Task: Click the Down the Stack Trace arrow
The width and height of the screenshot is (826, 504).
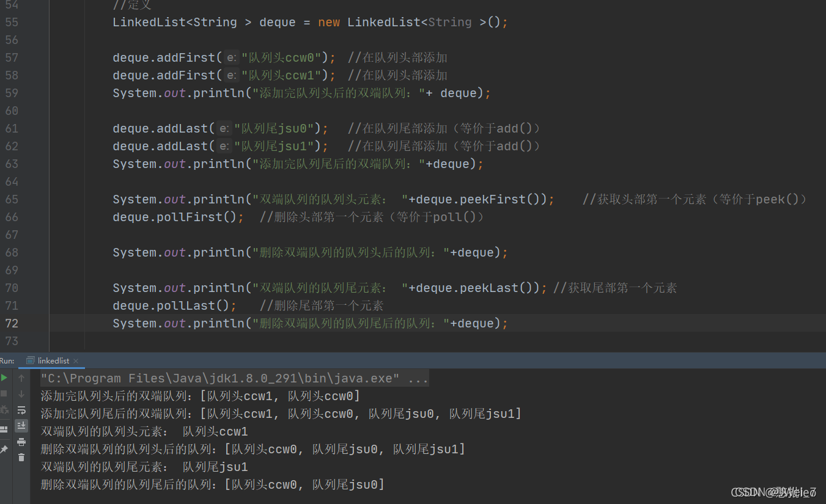Action: [x=21, y=394]
